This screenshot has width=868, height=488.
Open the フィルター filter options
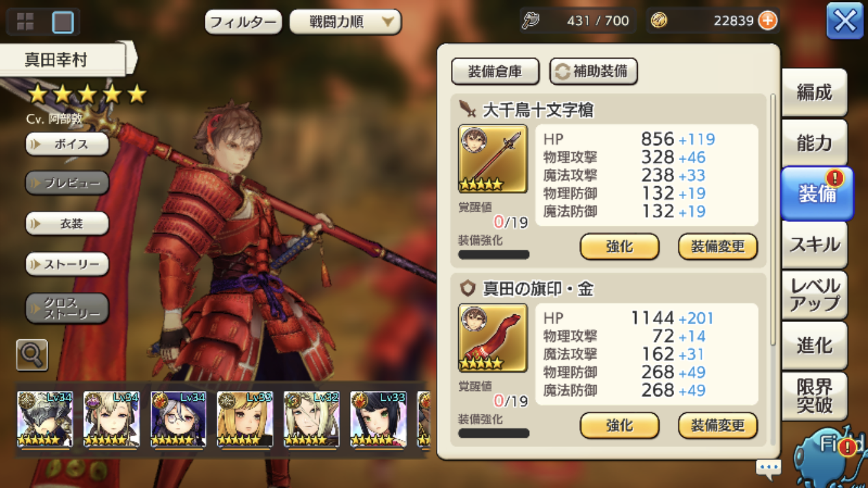(x=243, y=22)
